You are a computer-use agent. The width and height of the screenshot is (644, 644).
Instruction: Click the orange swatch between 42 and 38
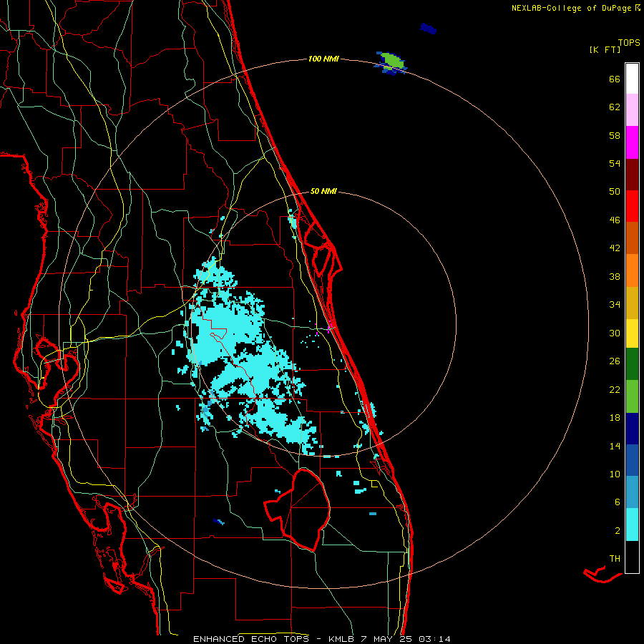tap(632, 270)
